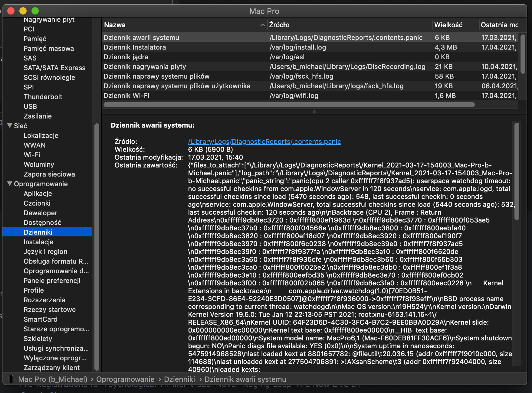Open SATA/SATA Express in the sidebar
Viewport: 532px width, 393px height.
pyautogui.click(x=54, y=68)
